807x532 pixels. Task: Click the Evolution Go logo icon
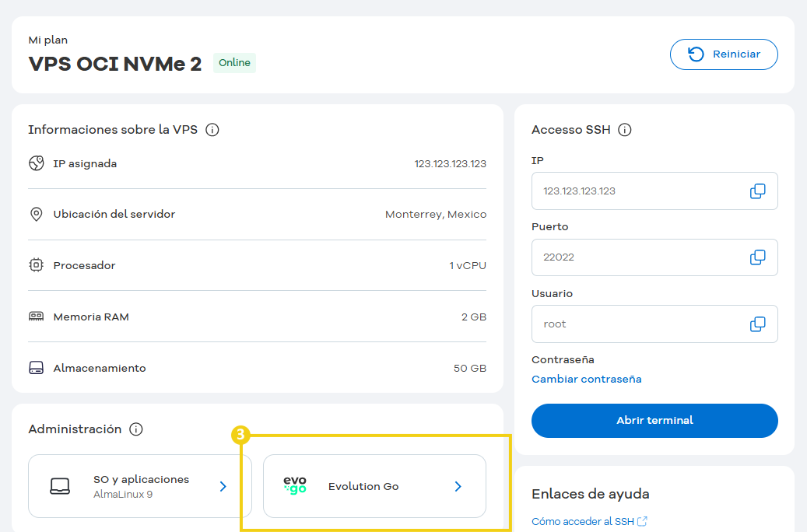click(294, 486)
